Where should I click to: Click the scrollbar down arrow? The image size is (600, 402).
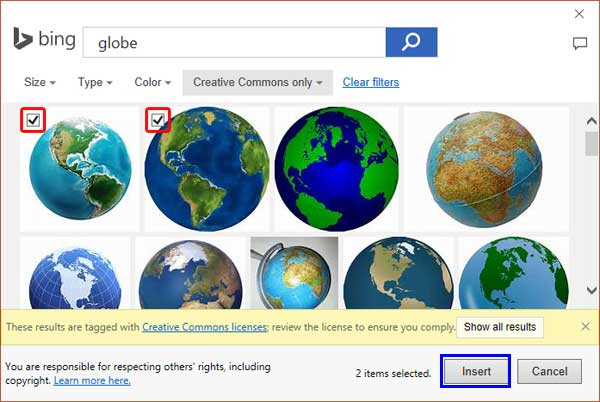590,291
